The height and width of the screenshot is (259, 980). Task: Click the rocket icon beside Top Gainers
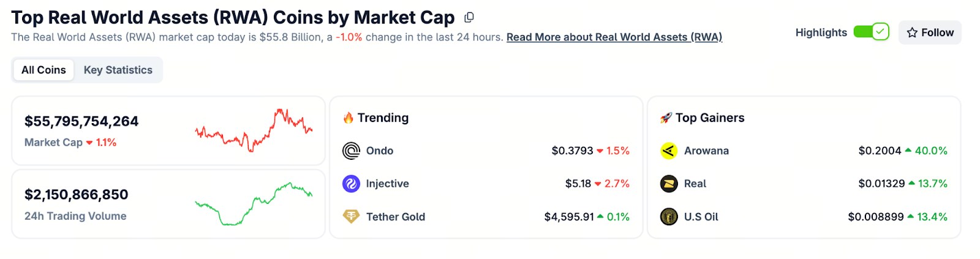(x=666, y=118)
